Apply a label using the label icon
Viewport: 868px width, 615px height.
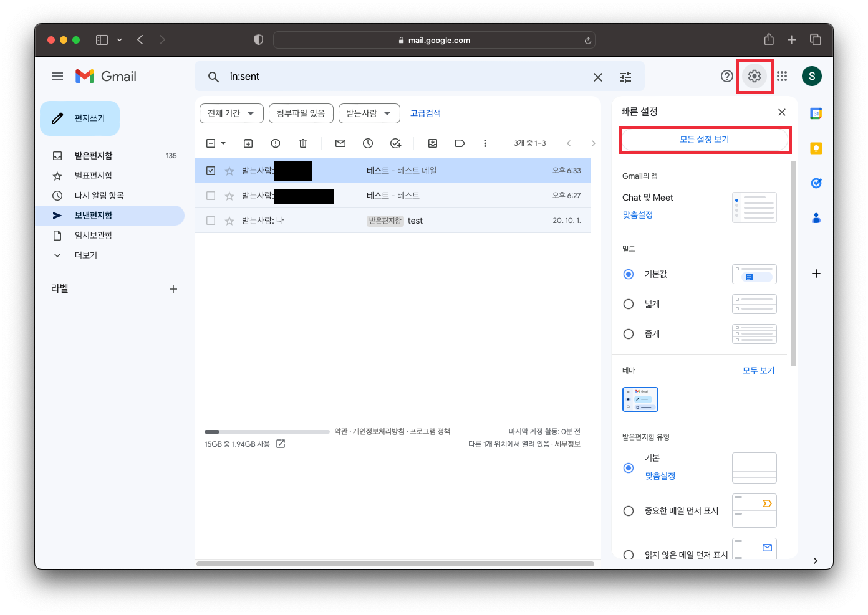[460, 143]
